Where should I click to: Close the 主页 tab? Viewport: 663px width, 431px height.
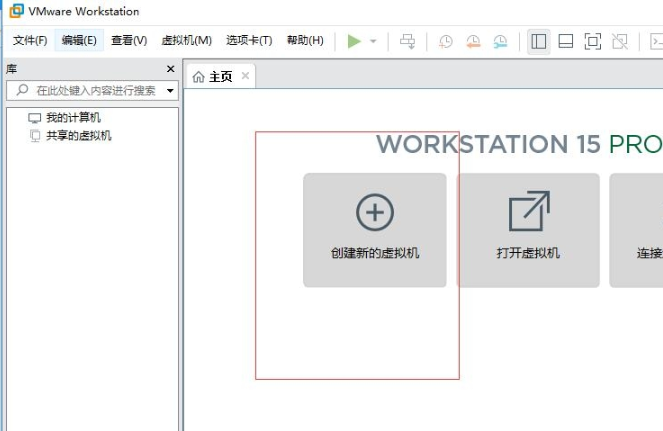[245, 76]
